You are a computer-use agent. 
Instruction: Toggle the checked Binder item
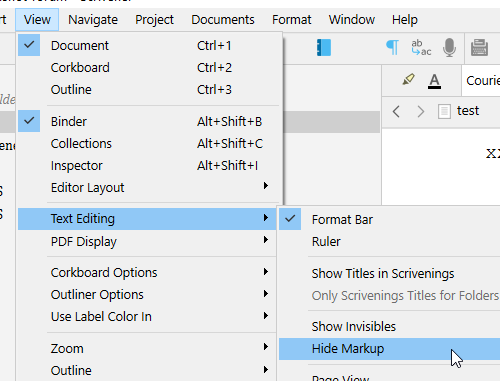pyautogui.click(x=149, y=121)
